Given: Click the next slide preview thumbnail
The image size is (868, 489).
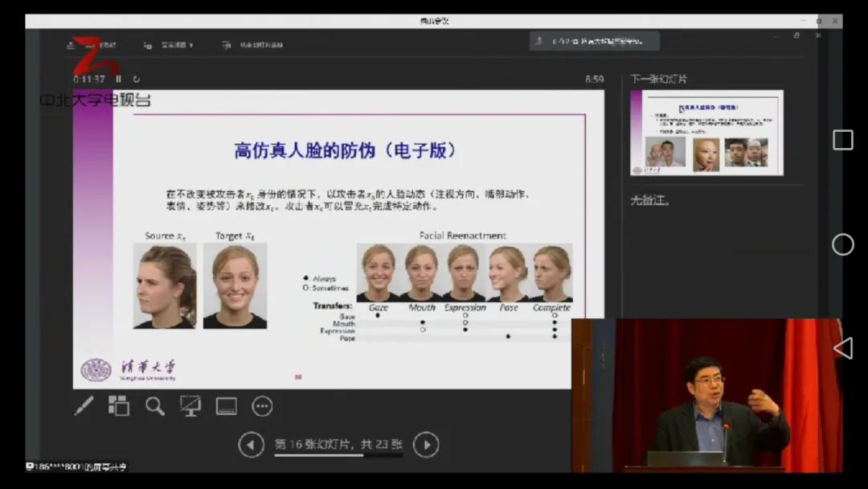Looking at the screenshot, I should pyautogui.click(x=706, y=133).
